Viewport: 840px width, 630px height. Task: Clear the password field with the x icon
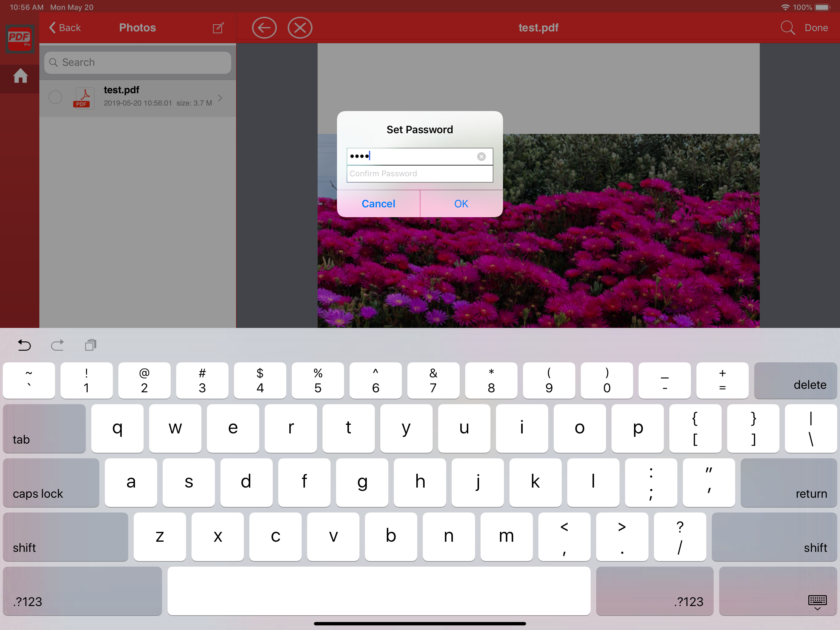click(481, 157)
